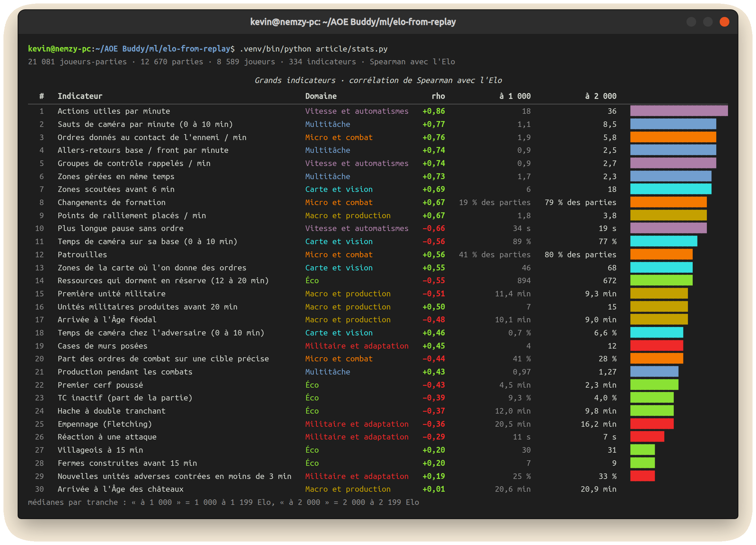This screenshot has width=756, height=545.
Task: Click "Arrivée à l'Âge des châteaux" row
Action: pos(378,489)
